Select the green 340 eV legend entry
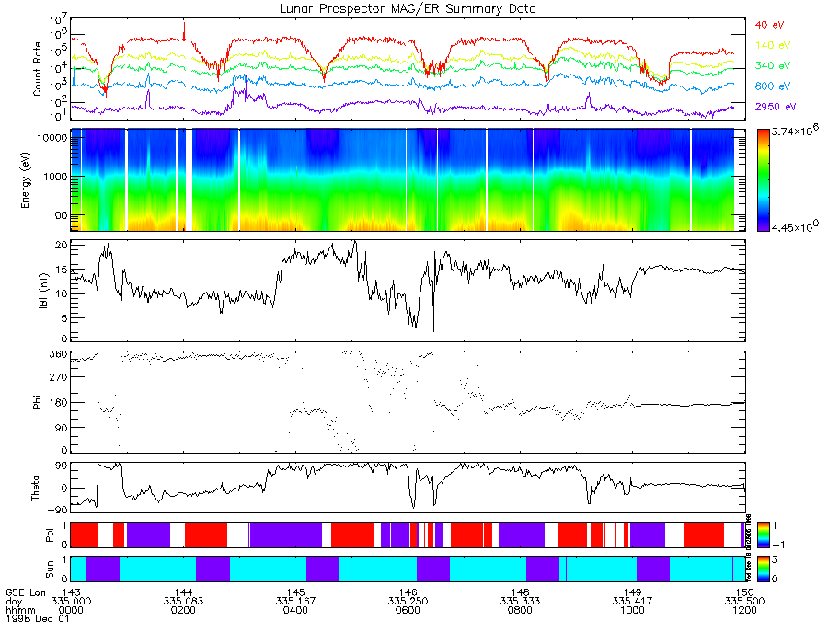The width and height of the screenshot is (828, 644). (x=773, y=65)
